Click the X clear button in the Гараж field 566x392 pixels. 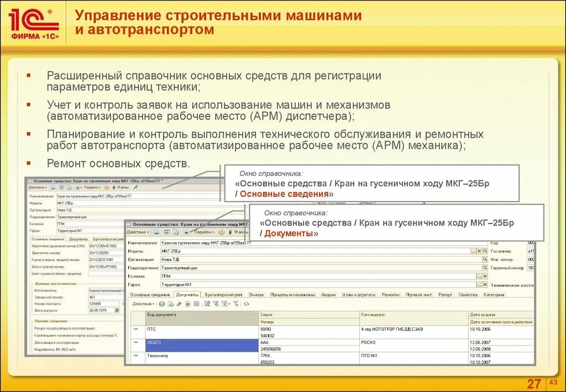(485, 284)
